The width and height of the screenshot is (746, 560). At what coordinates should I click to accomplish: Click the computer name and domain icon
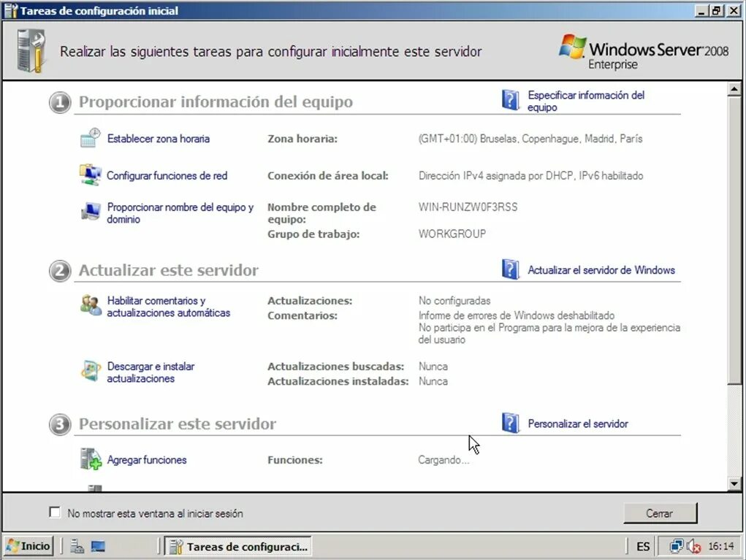[91, 212]
